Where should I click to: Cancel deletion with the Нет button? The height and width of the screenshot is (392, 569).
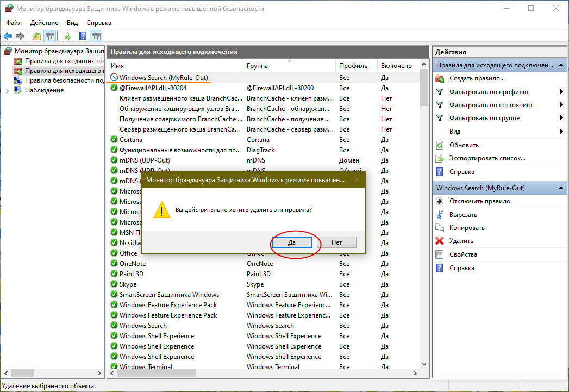point(336,242)
